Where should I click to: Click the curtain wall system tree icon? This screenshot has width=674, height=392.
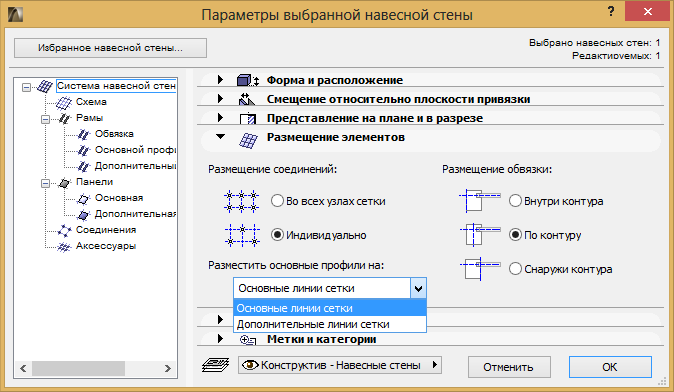(x=45, y=86)
